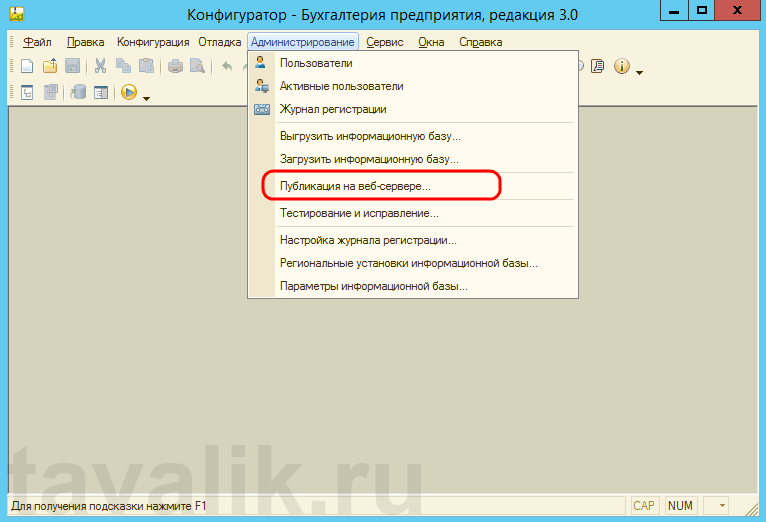The width and height of the screenshot is (766, 522).
Task: Select Активные пользователи entry
Action: [413, 86]
